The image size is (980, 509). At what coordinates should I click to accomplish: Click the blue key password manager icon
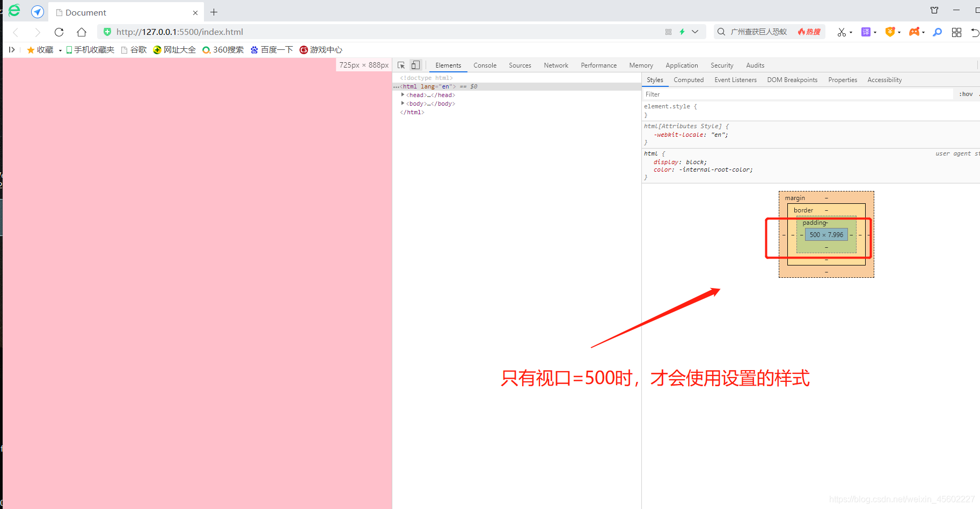coord(937,32)
